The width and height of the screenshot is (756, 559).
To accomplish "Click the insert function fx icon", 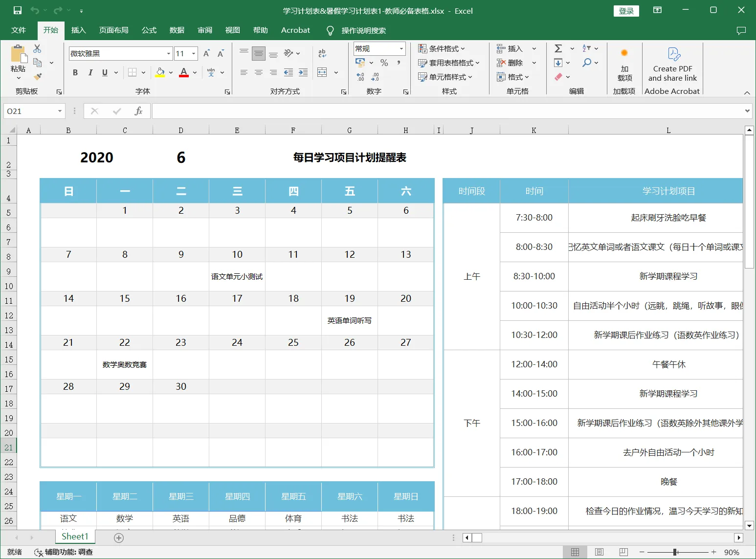I will pos(138,111).
